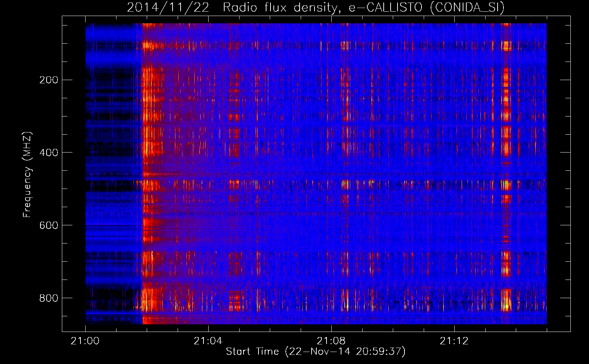Click the 200 frequency tick label
The image size is (589, 364).
point(49,80)
